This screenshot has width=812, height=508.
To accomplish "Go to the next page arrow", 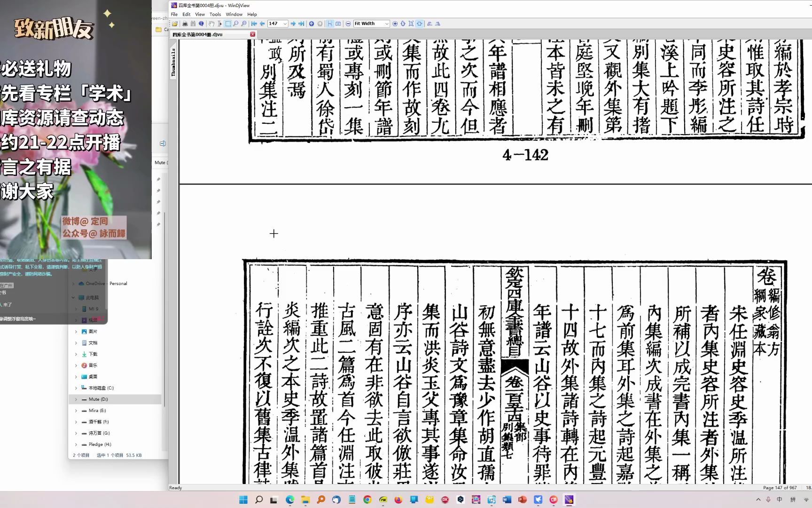I will coord(293,24).
